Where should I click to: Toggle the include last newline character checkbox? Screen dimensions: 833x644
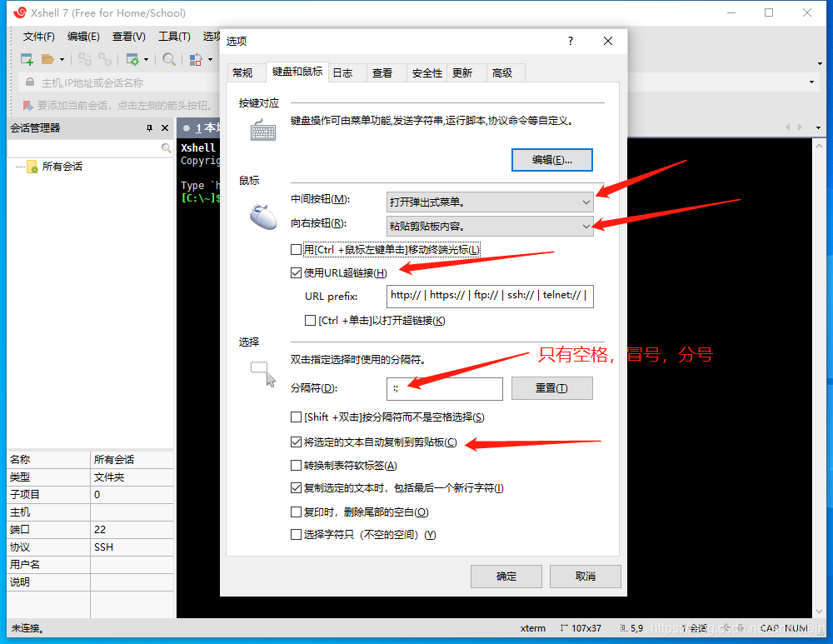[x=296, y=487]
